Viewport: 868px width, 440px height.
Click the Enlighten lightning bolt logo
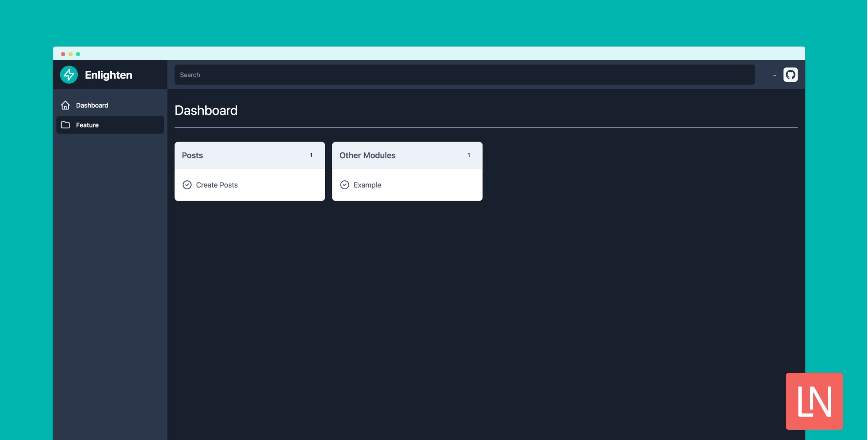click(69, 75)
